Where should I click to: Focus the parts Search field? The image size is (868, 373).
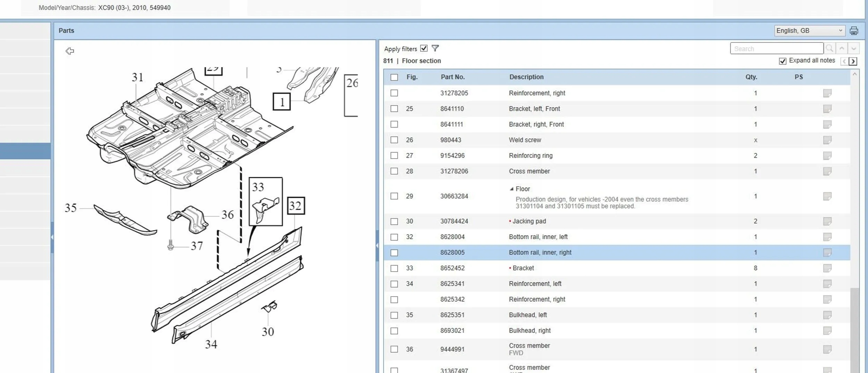[777, 48]
